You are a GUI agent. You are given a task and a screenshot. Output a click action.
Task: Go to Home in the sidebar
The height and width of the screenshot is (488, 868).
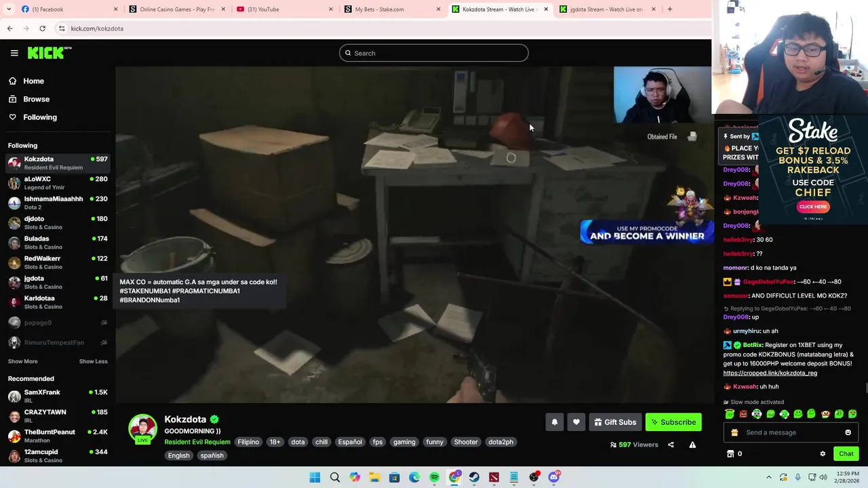[x=33, y=81]
